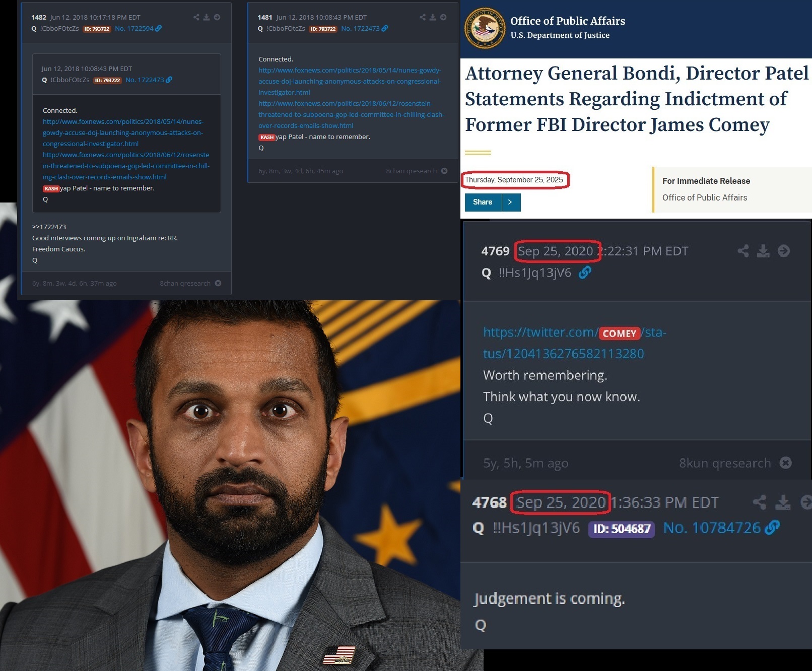Image resolution: width=812 pixels, height=671 pixels.
Task: Open post 4769 via arrow circle icon
Action: click(784, 251)
